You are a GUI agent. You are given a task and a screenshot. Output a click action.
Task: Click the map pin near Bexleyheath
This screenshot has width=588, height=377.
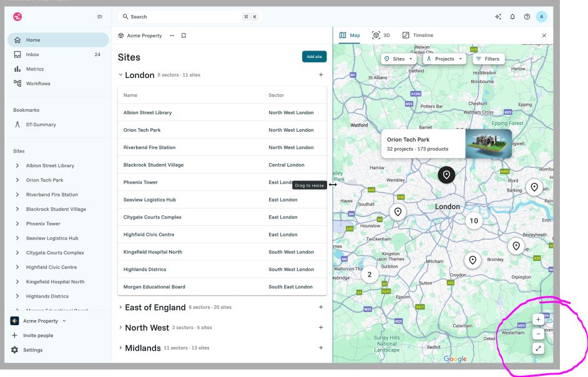516,246
